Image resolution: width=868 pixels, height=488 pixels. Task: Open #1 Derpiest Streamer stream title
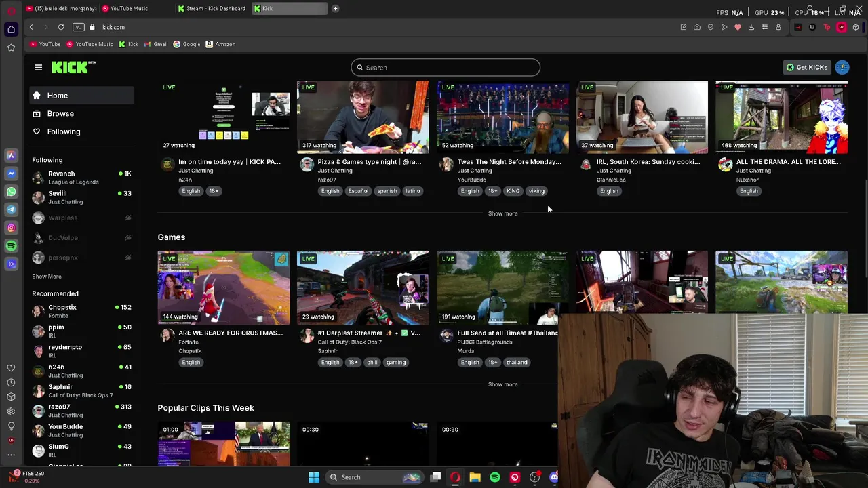tap(369, 333)
